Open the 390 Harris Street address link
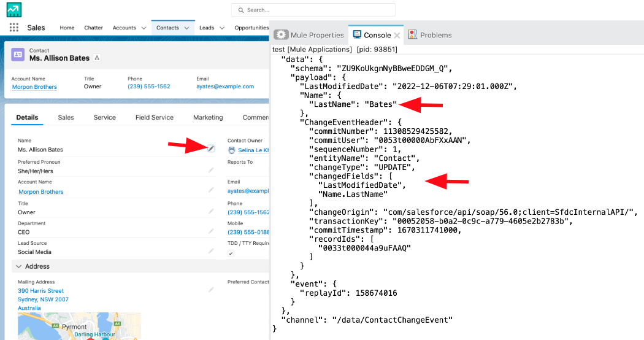Screen dimensions: 644x340 [40, 291]
